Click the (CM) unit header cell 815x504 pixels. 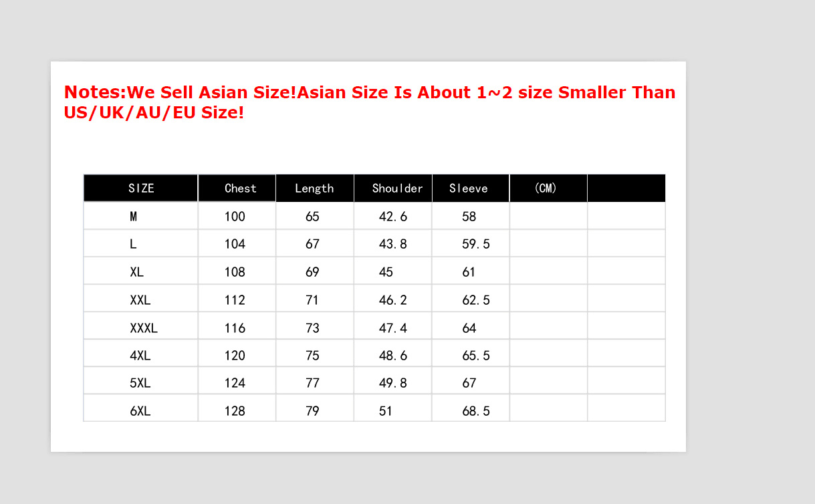click(x=546, y=188)
